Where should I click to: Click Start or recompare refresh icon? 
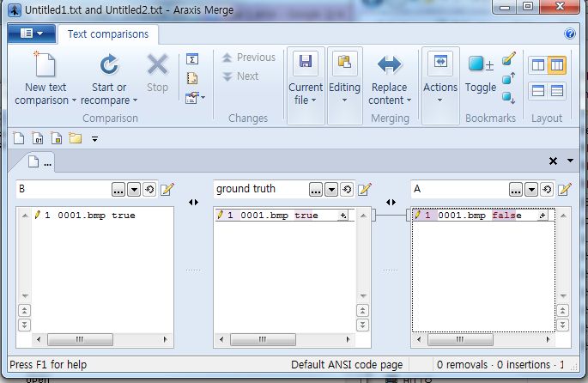tap(109, 64)
